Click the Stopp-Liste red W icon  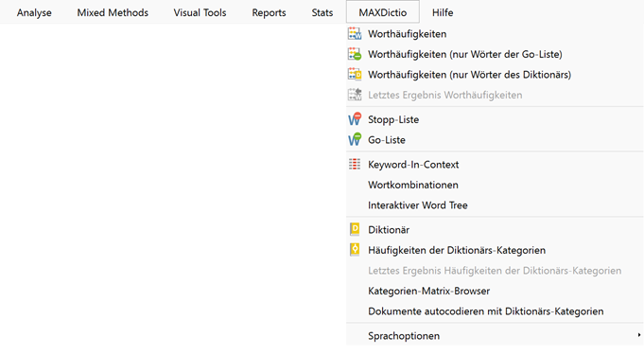355,119
